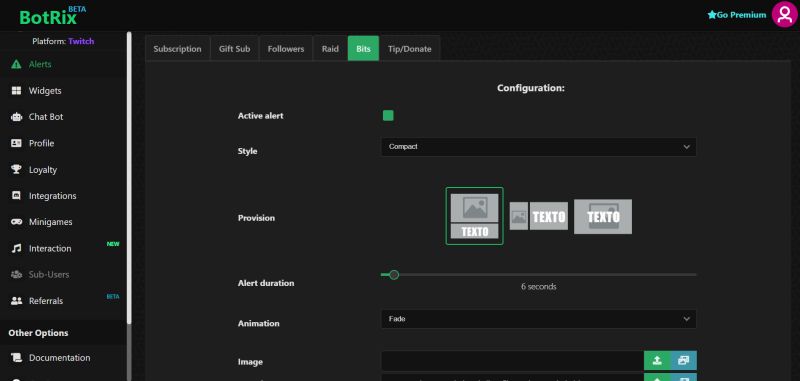The image size is (800, 381).
Task: Select text-over-image provision layout
Action: click(603, 217)
